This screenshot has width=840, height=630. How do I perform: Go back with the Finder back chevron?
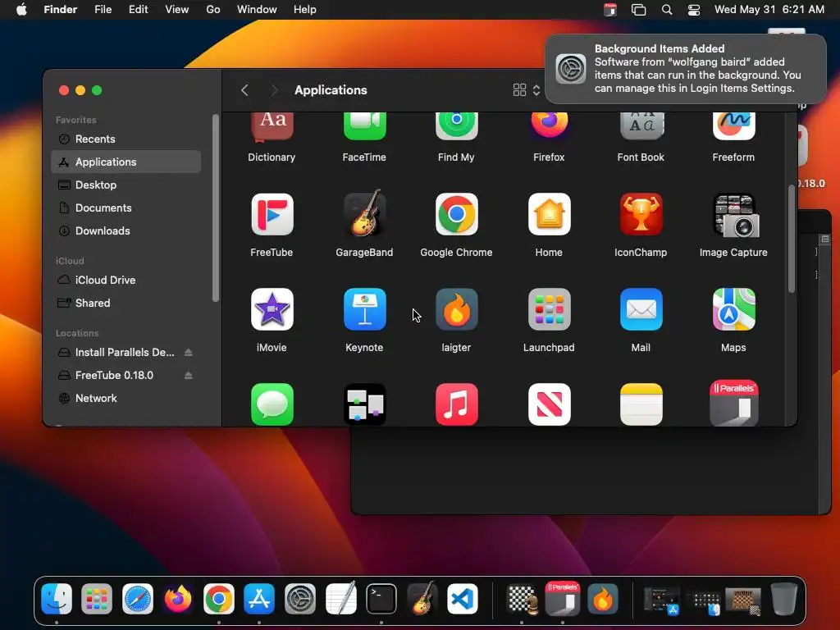(244, 90)
